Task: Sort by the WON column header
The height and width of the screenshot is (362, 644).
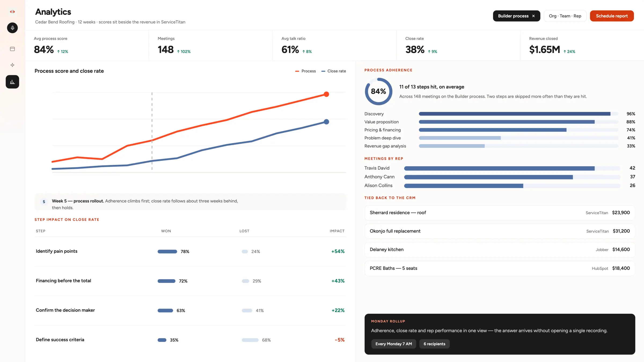Action: coord(166,231)
